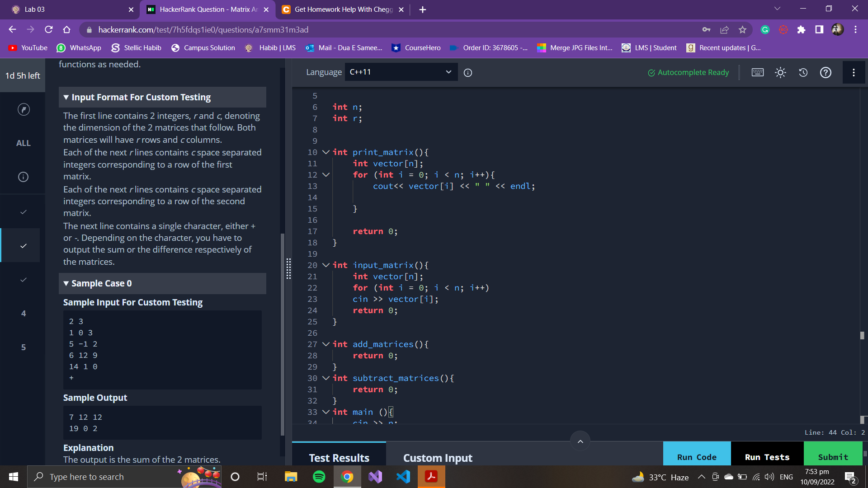Viewport: 868px width, 488px height.
Task: Open the editor three-dot more options menu
Action: pos(854,72)
